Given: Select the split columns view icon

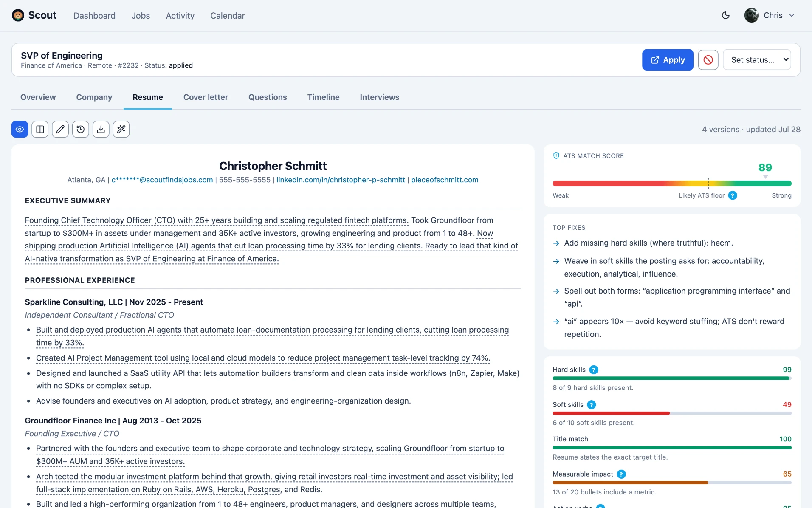Looking at the screenshot, I should coord(40,129).
